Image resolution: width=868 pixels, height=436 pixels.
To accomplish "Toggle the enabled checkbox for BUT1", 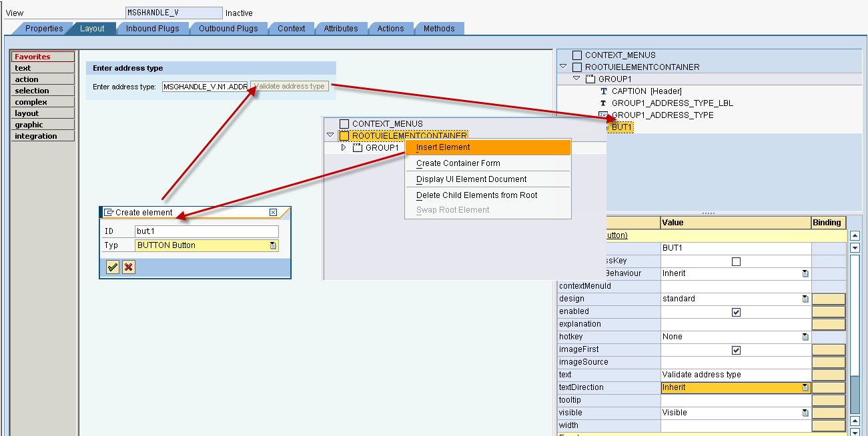I will pos(735,311).
